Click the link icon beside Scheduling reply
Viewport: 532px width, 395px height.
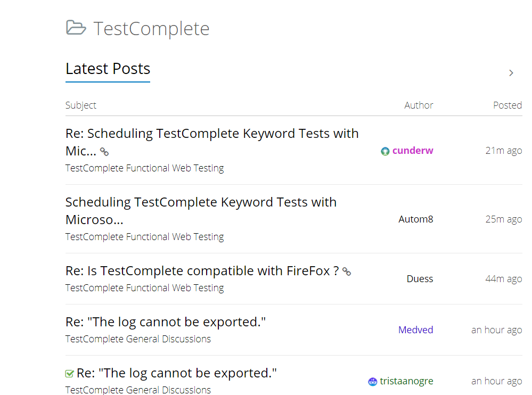pyautogui.click(x=104, y=152)
